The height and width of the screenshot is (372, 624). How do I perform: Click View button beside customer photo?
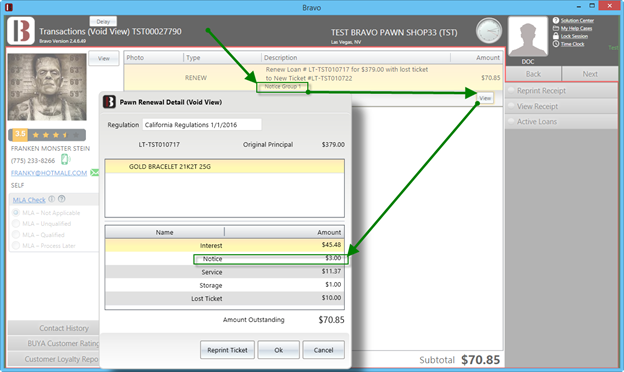(103, 58)
